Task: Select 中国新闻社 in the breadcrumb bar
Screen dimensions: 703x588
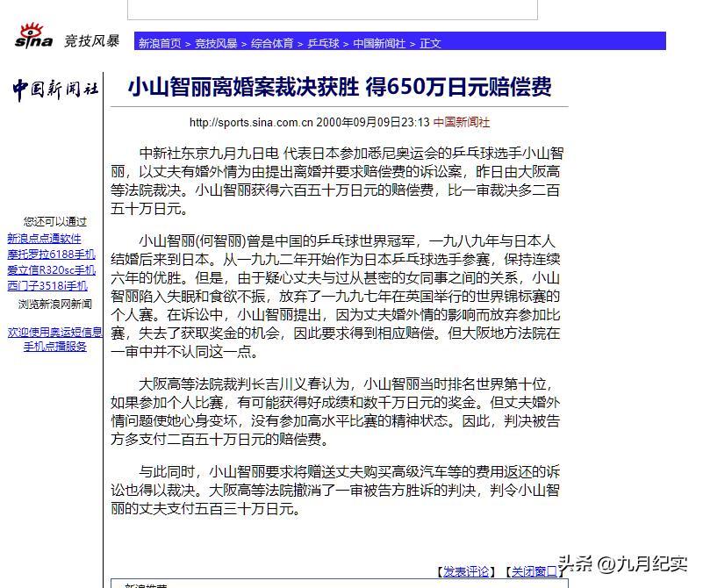Action: coord(379,43)
